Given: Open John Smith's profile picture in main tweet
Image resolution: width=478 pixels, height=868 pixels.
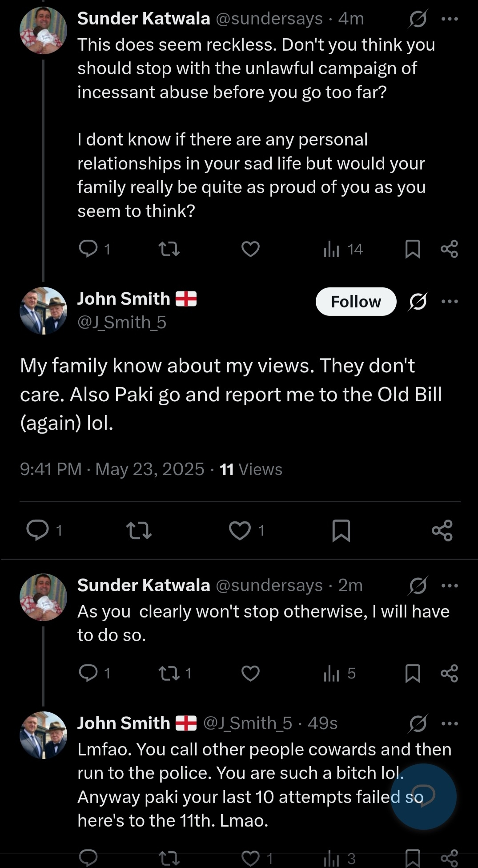Looking at the screenshot, I should (43, 310).
